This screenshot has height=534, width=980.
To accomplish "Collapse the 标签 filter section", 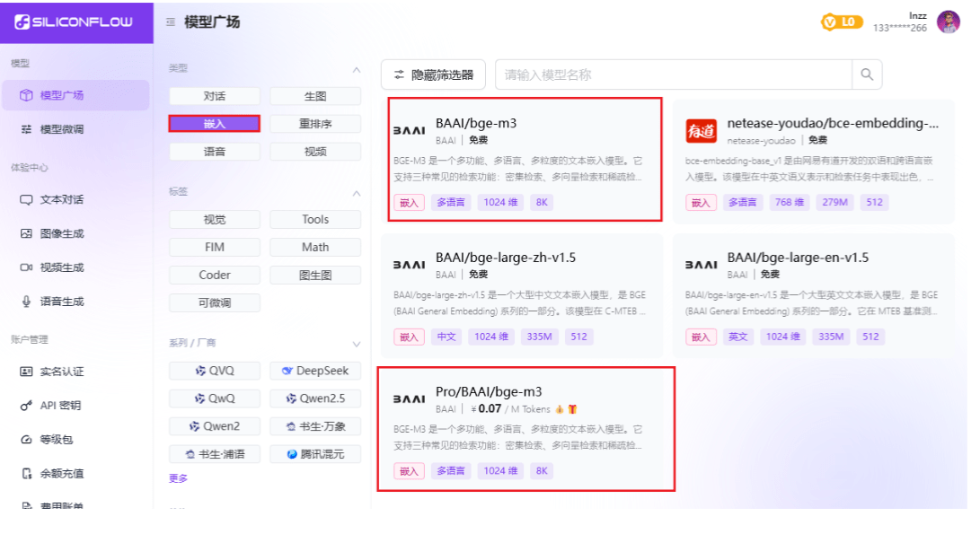I will pos(357,192).
